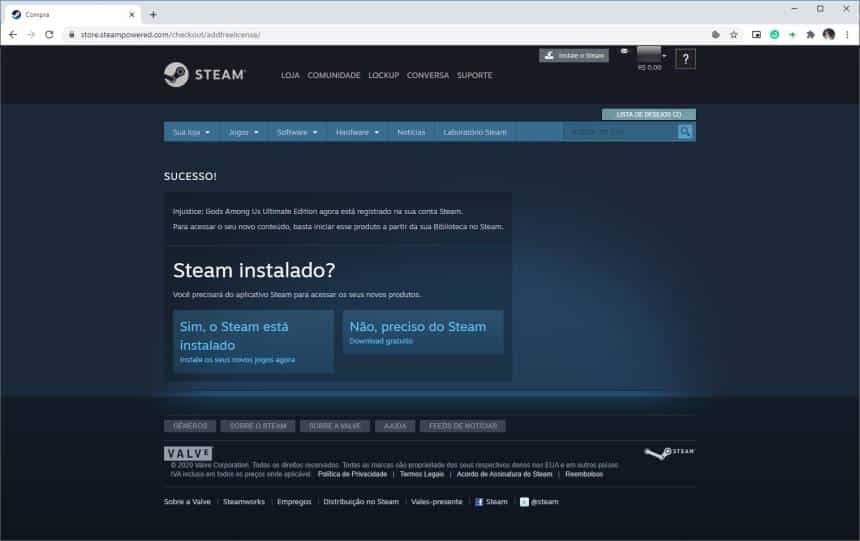Open Chrome three-dot menu
The height and width of the screenshot is (541, 860).
click(847, 35)
